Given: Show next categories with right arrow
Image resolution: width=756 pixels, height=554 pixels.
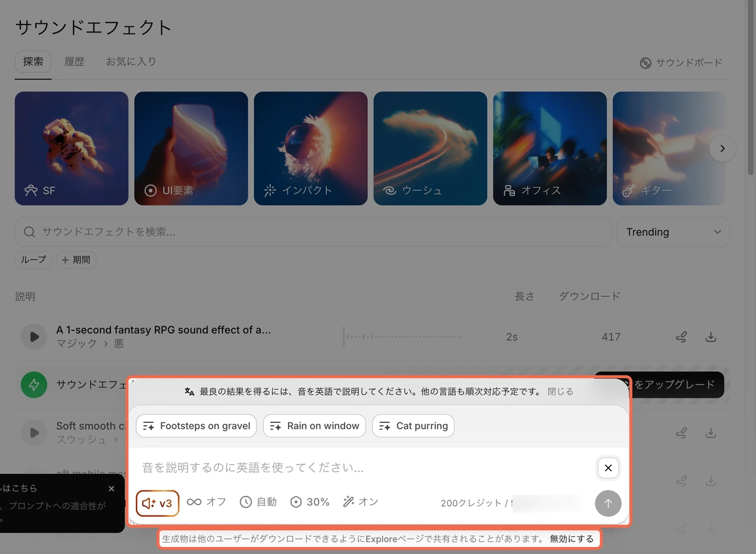Looking at the screenshot, I should 723,149.
